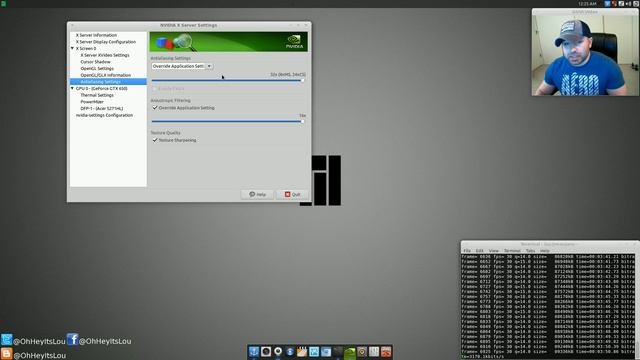Open the Terminal window's Edit menu
This screenshot has width=640, height=360.
click(x=480, y=251)
